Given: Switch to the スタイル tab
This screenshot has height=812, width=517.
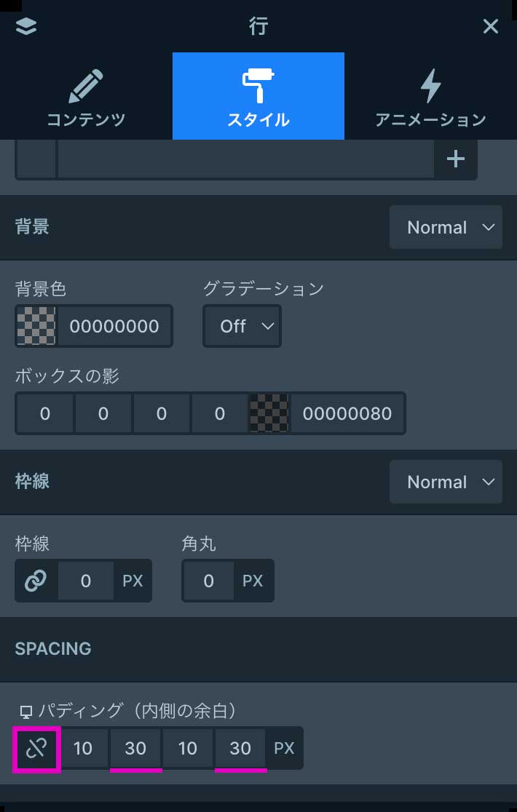Looking at the screenshot, I should click(258, 97).
